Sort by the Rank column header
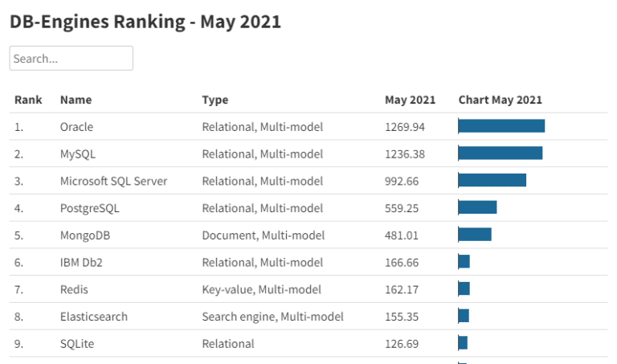 click(x=27, y=100)
